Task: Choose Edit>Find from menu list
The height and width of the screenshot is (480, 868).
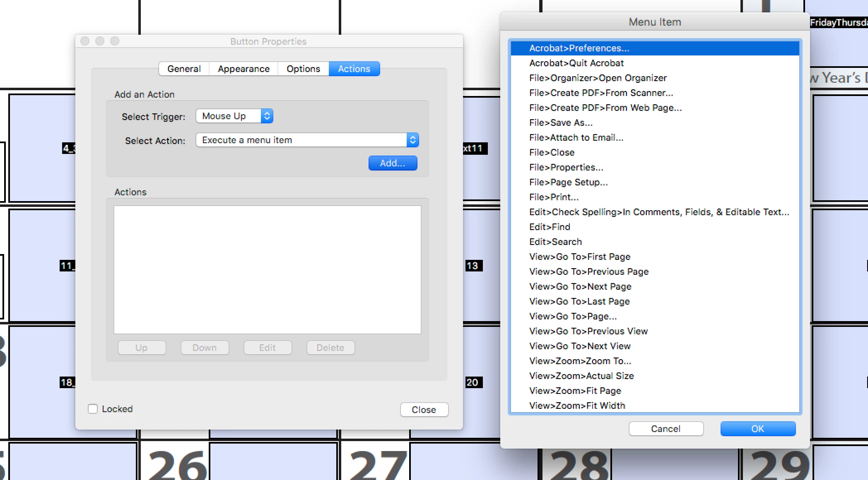Action: pyautogui.click(x=550, y=227)
